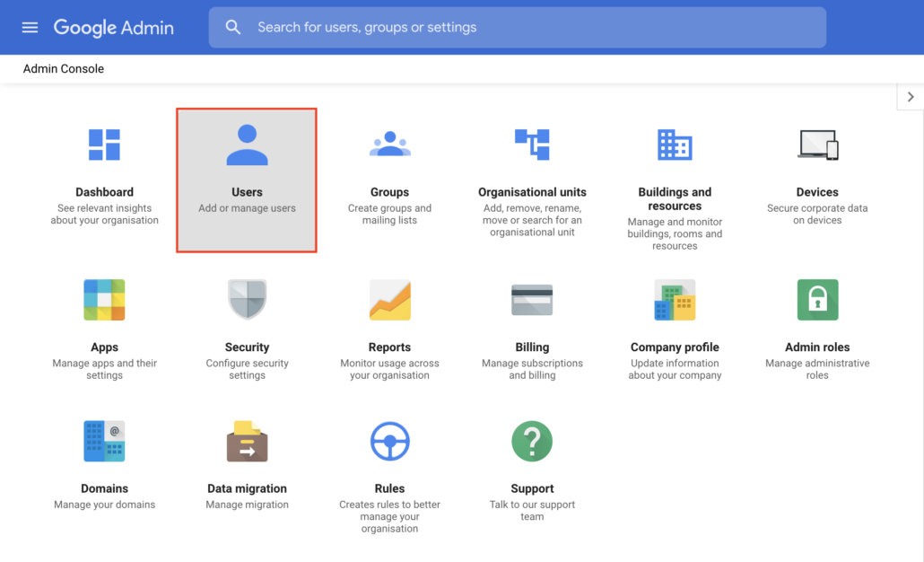Click the Billing title label
The image size is (924, 562).
point(532,347)
